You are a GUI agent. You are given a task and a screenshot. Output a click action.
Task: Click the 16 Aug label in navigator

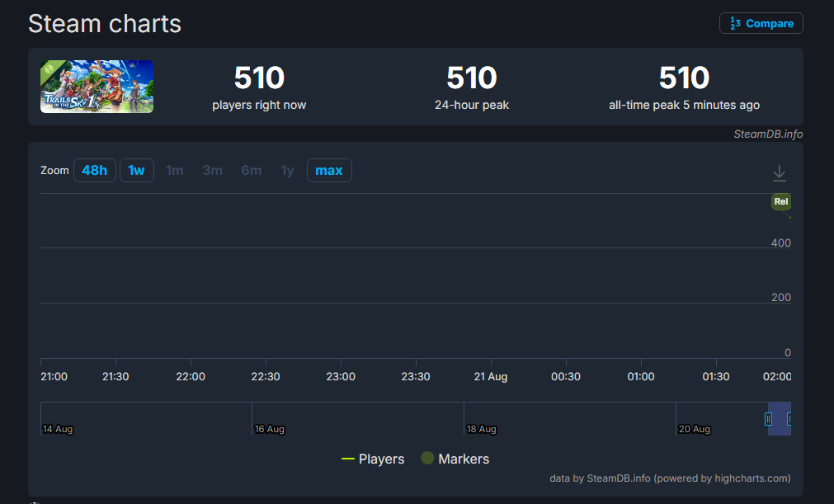pos(269,429)
